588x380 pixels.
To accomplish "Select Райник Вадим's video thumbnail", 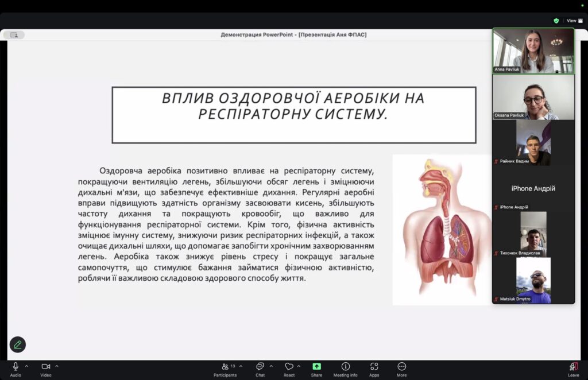I will click(533, 143).
